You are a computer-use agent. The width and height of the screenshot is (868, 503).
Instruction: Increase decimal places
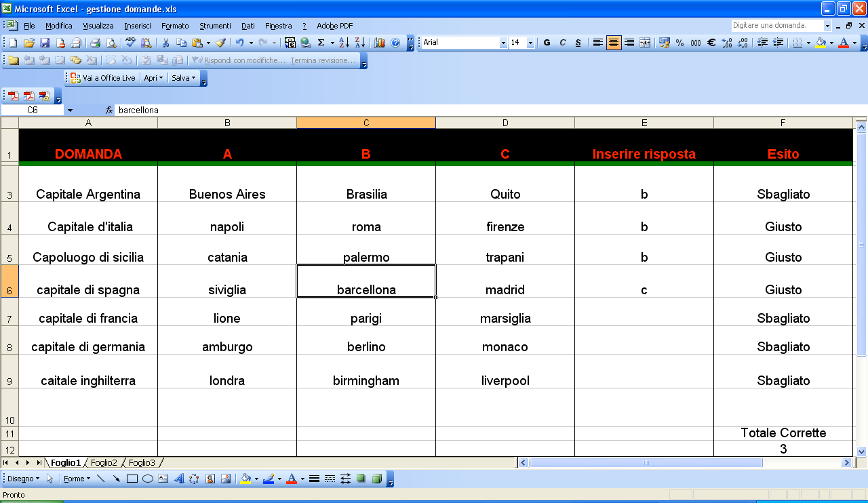point(727,43)
